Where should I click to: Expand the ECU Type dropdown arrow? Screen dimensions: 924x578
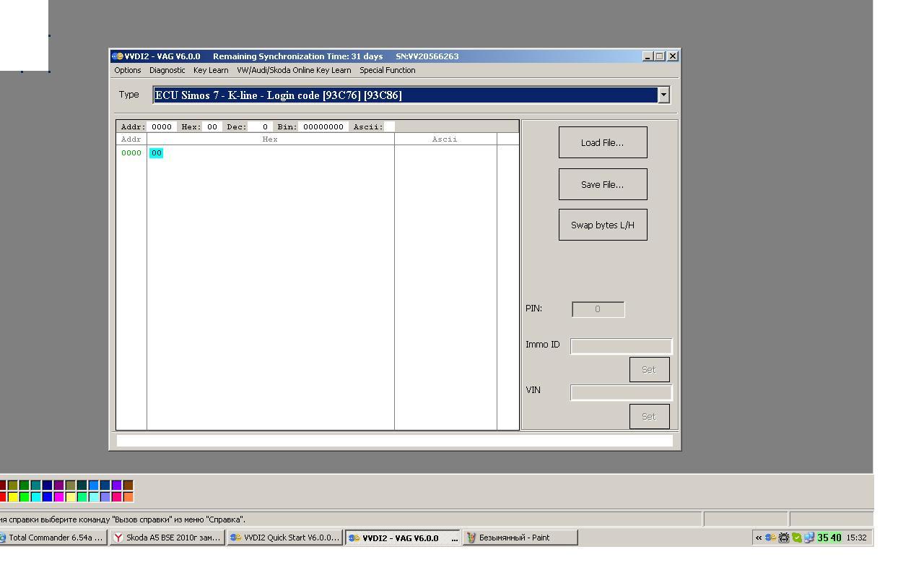pyautogui.click(x=663, y=95)
